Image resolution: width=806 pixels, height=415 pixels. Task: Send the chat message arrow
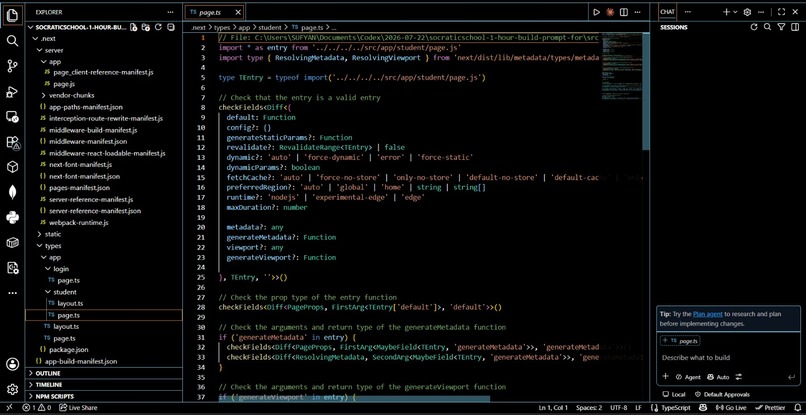pyautogui.click(x=792, y=377)
